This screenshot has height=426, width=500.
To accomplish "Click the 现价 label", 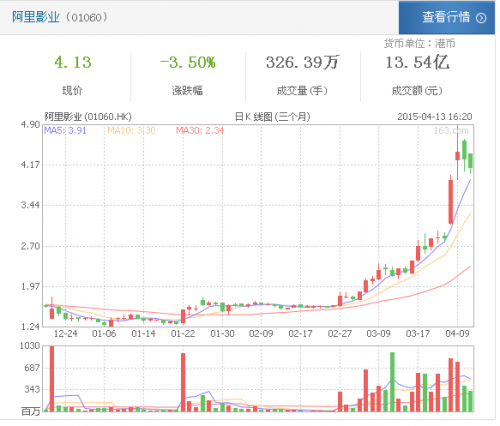I will click(72, 90).
